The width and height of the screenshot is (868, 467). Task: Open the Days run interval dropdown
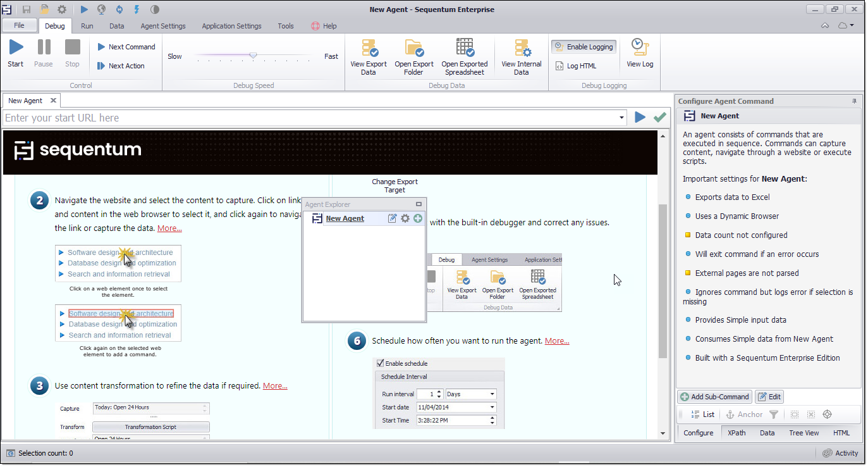tap(492, 394)
